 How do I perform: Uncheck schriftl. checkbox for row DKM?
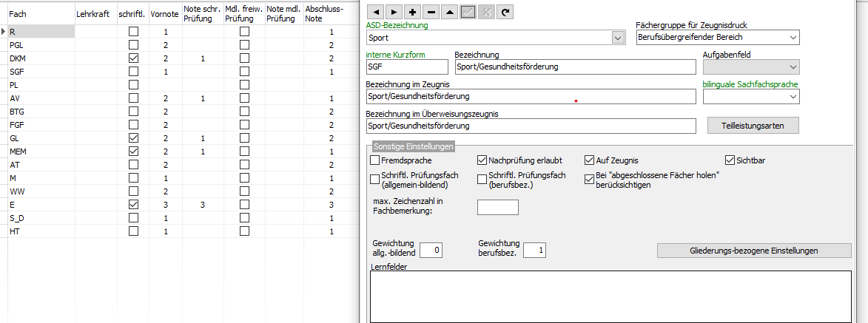tap(133, 58)
